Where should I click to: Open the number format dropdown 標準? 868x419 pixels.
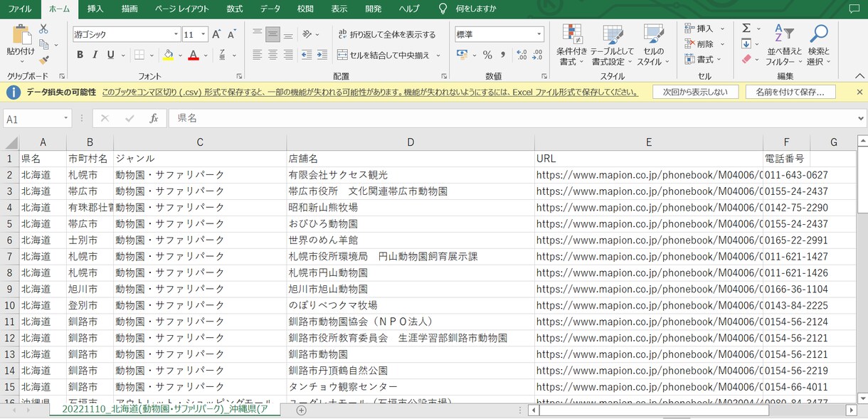[x=539, y=34]
